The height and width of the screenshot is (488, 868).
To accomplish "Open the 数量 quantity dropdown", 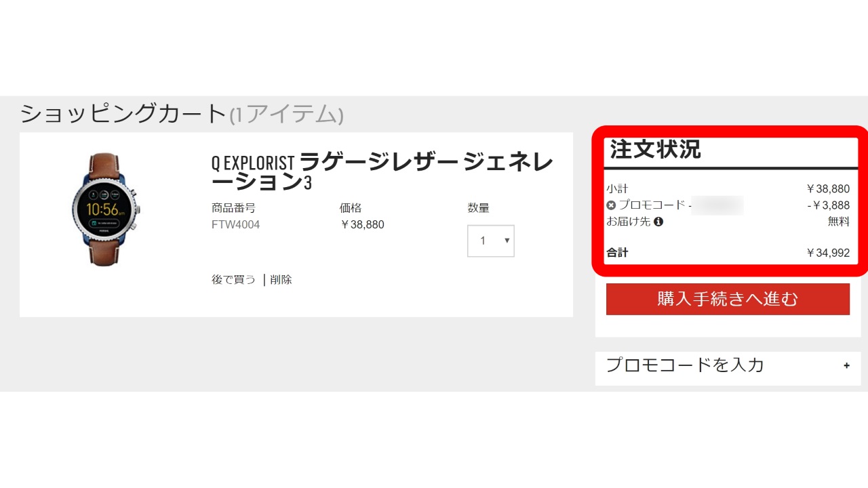I will click(x=491, y=241).
